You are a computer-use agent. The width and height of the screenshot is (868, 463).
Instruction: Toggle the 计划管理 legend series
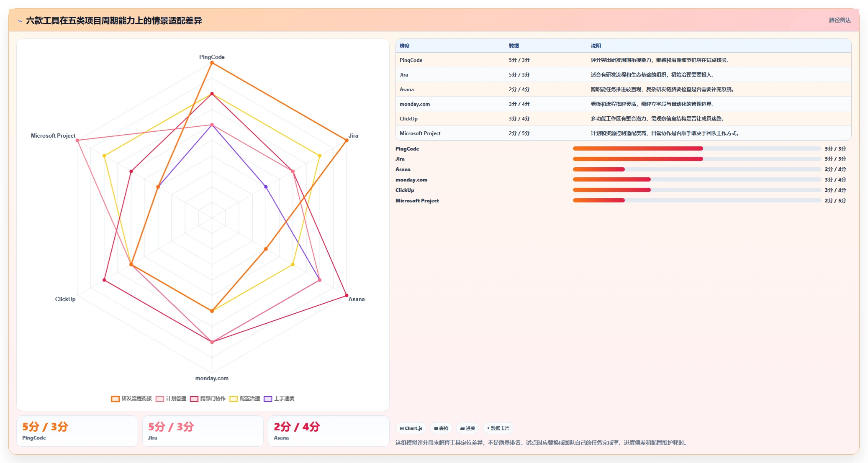(171, 399)
